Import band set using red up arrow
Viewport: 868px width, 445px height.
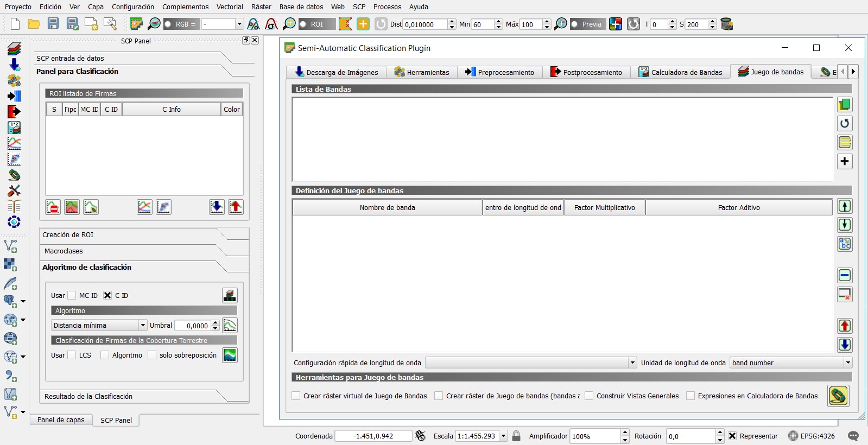845,326
